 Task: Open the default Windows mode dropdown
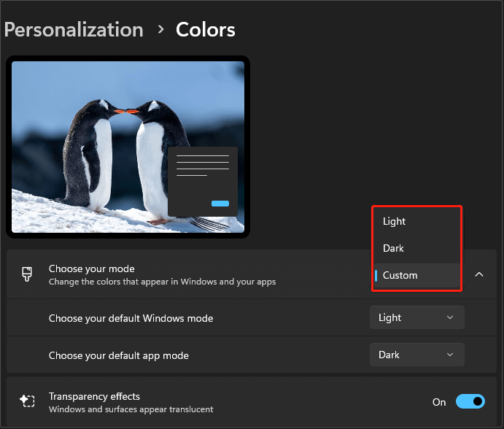416,317
